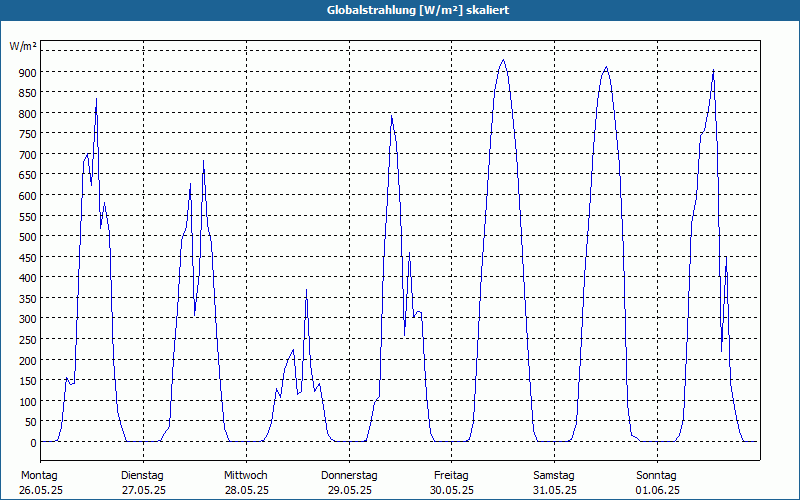Click the date 31.05.25
This screenshot has height=500, width=800.
[555, 490]
